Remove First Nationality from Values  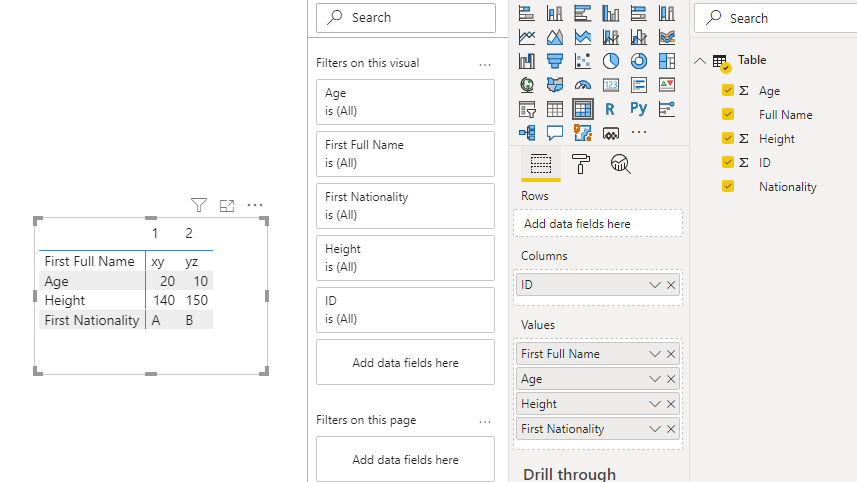[671, 429]
